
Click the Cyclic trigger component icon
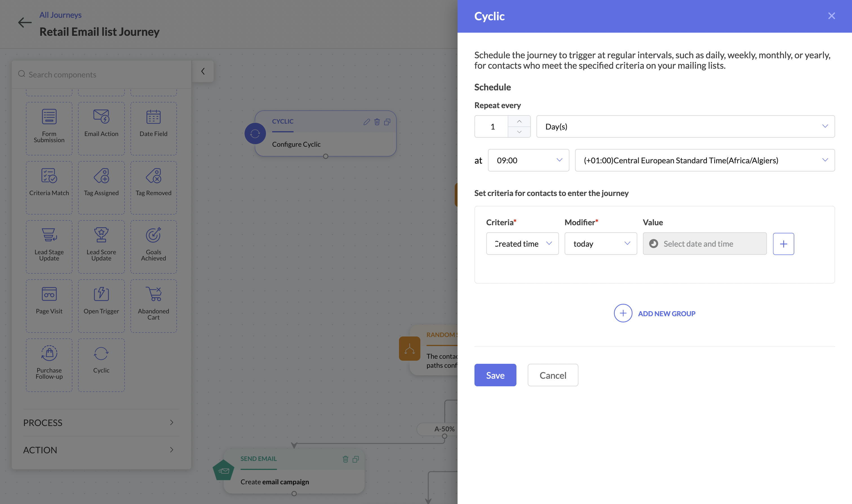(101, 354)
